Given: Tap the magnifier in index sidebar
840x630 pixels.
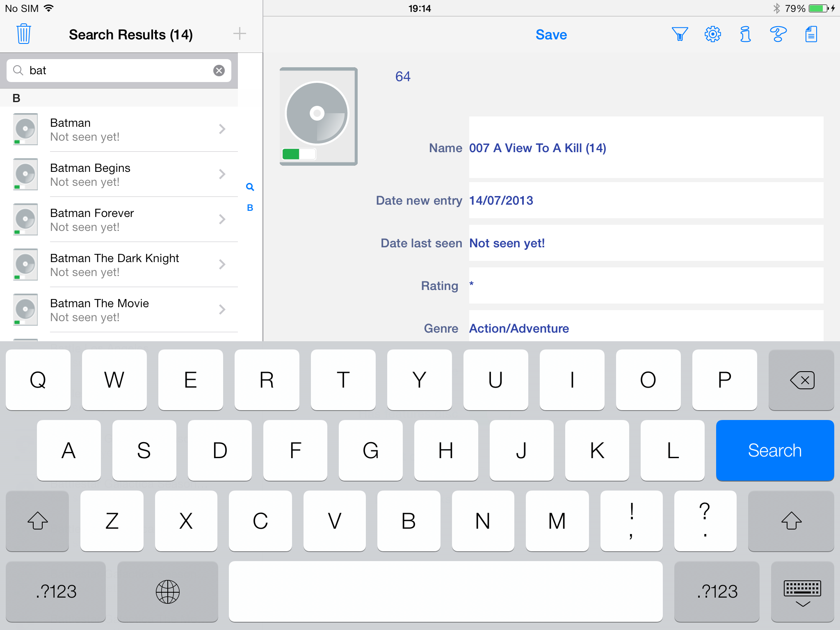Looking at the screenshot, I should 250,187.
